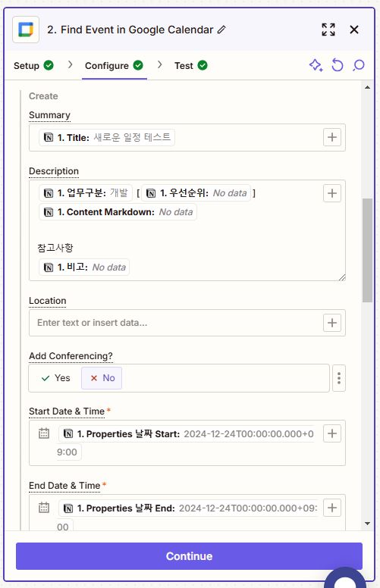Insert data into Start Date & Time plus button
The width and height of the screenshot is (380, 588).
pyautogui.click(x=332, y=433)
